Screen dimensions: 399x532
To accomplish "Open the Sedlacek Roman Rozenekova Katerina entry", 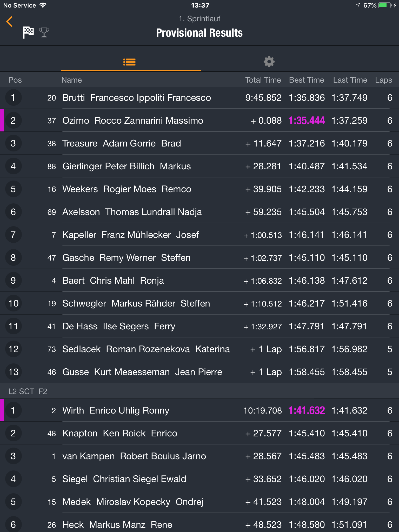I will tap(199, 349).
